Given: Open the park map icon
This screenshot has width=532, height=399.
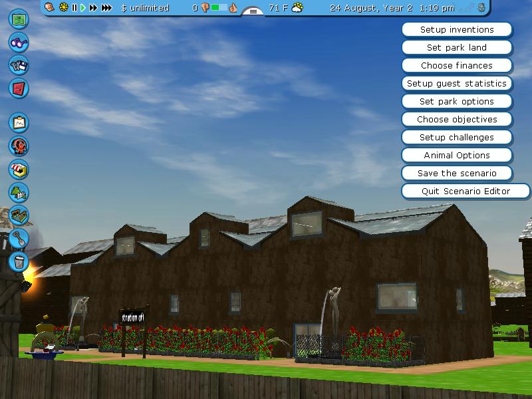Looking at the screenshot, I should (x=19, y=19).
